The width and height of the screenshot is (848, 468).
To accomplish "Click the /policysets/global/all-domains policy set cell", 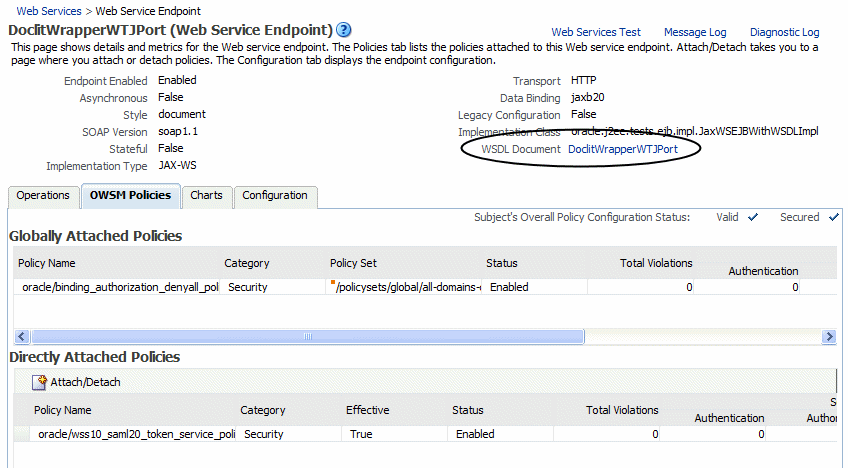I will tap(404, 287).
